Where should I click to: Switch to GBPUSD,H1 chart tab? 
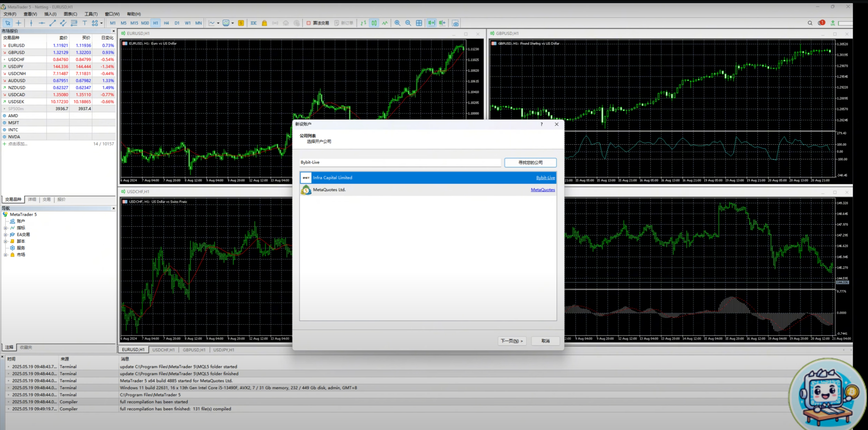(194, 350)
